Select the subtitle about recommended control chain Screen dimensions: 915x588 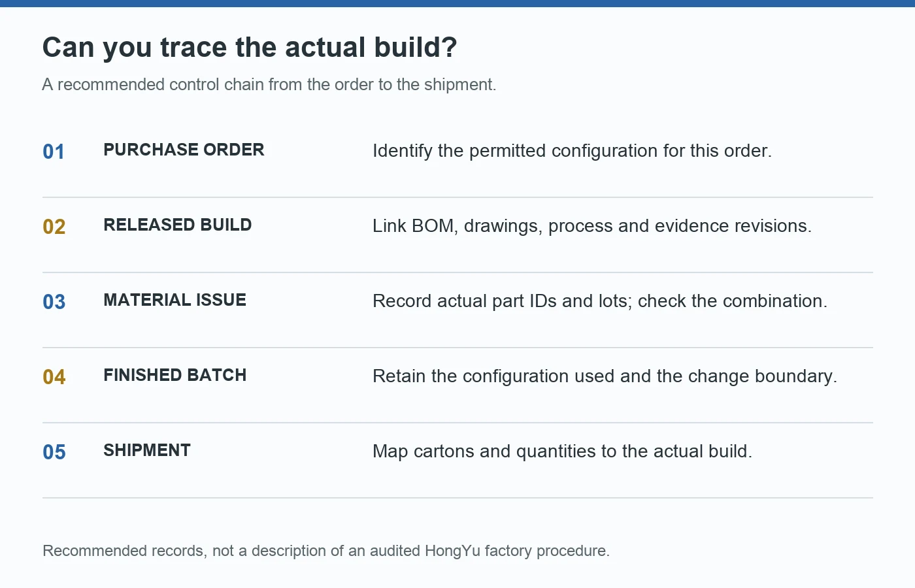point(269,85)
